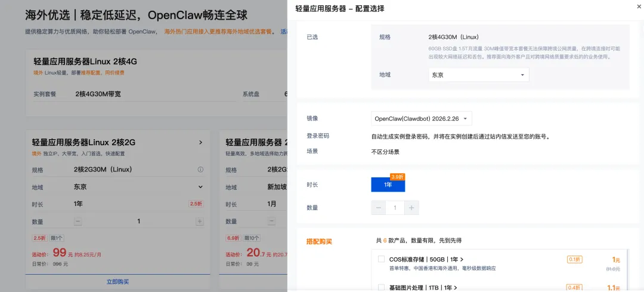This screenshot has height=292, width=644.
Task: Click the 2核4G30M带宽 package value
Action: (x=98, y=94)
